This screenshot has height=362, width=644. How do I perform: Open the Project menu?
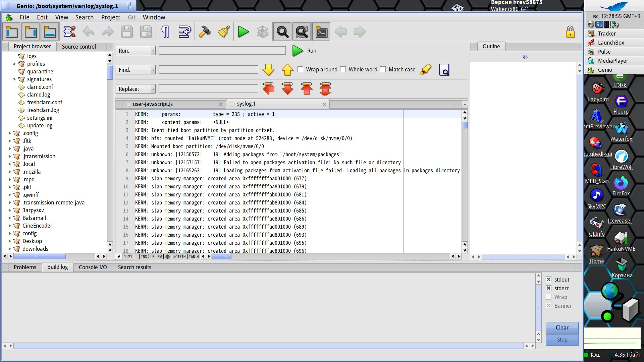pyautogui.click(x=110, y=17)
